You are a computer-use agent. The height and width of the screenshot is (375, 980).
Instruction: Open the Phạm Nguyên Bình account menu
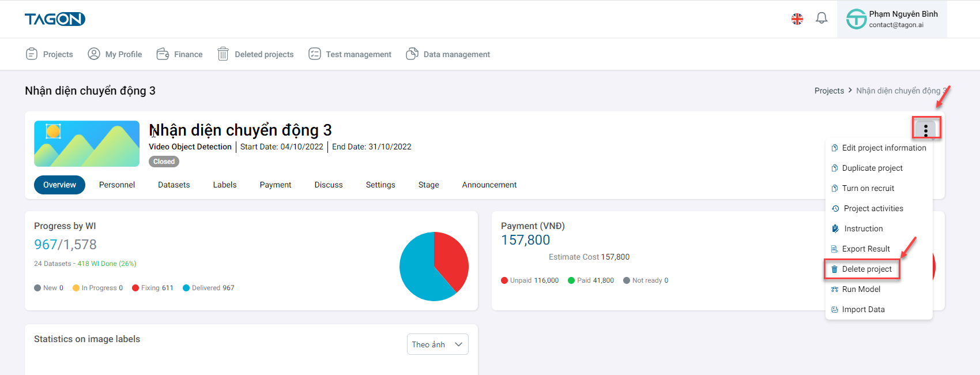(892, 19)
